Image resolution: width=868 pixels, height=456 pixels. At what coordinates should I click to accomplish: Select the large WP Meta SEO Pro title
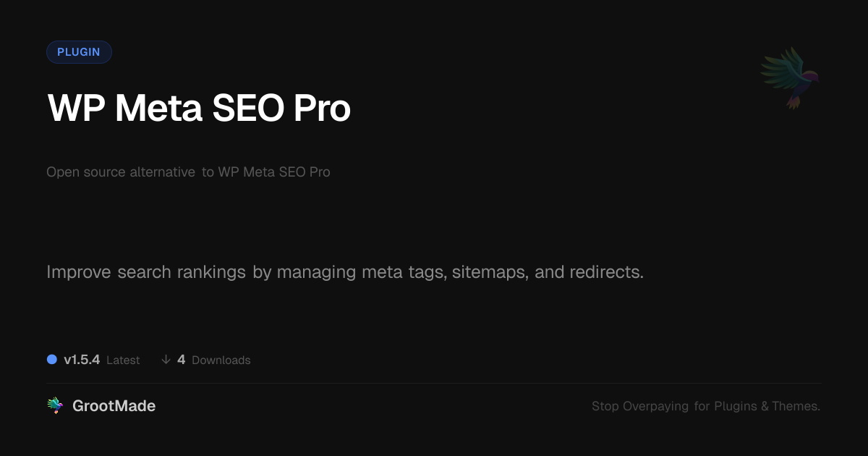point(199,109)
